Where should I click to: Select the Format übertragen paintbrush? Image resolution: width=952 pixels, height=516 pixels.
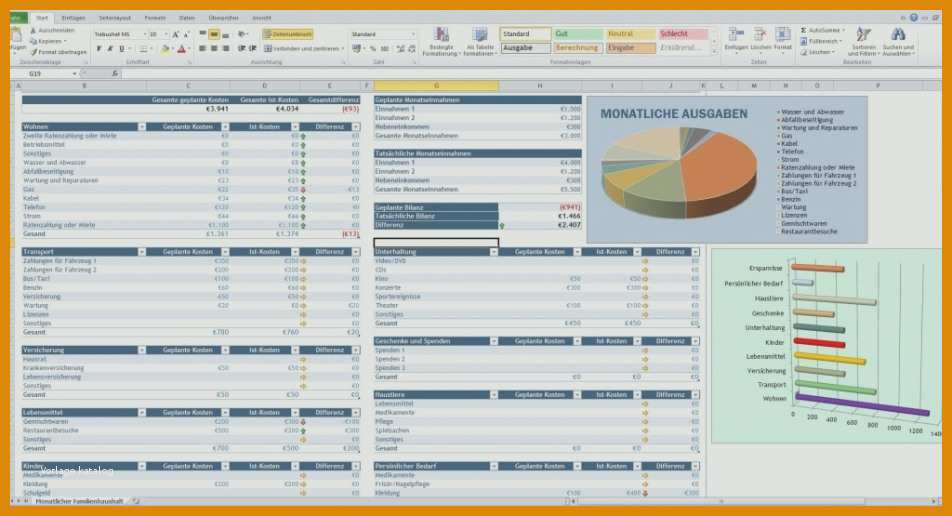click(33, 52)
